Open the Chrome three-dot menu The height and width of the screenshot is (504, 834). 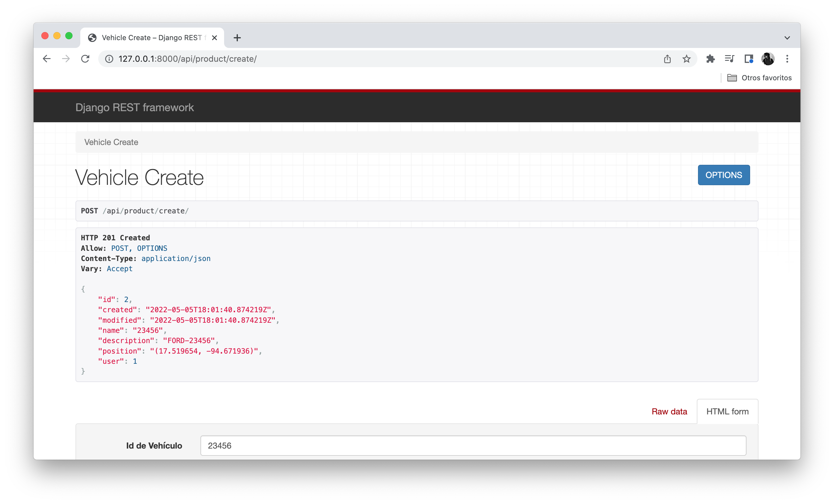tap(787, 58)
